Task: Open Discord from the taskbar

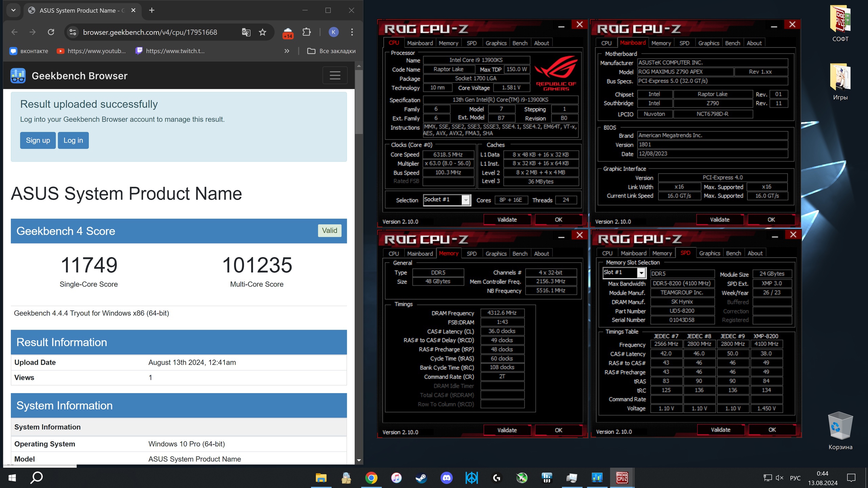Action: point(447,478)
